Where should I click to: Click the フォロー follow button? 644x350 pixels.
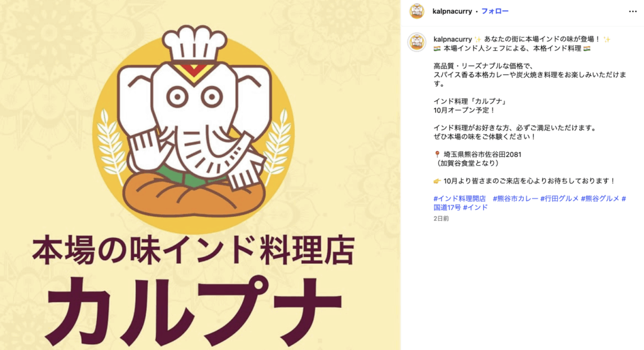494,11
